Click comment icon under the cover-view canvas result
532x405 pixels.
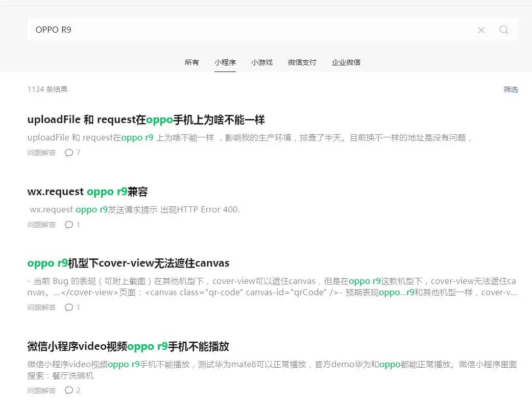point(69,307)
